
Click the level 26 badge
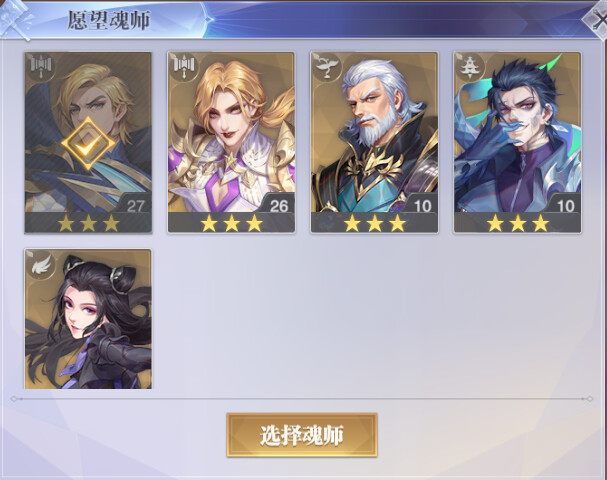point(279,205)
